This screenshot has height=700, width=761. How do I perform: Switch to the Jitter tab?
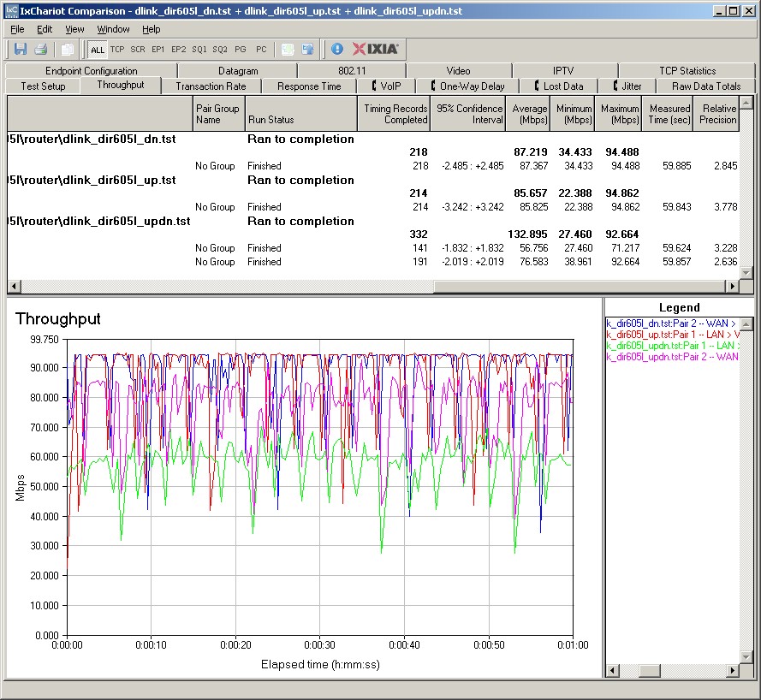pyautogui.click(x=627, y=86)
